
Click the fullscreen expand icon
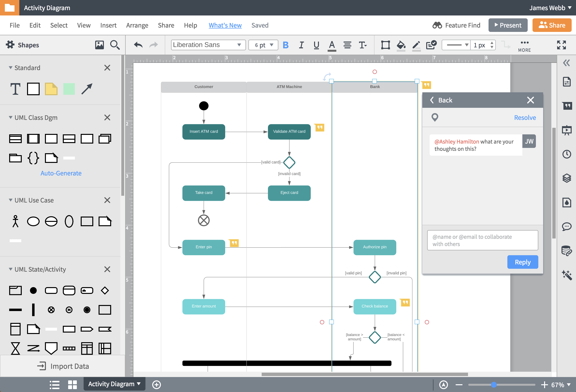tap(561, 45)
